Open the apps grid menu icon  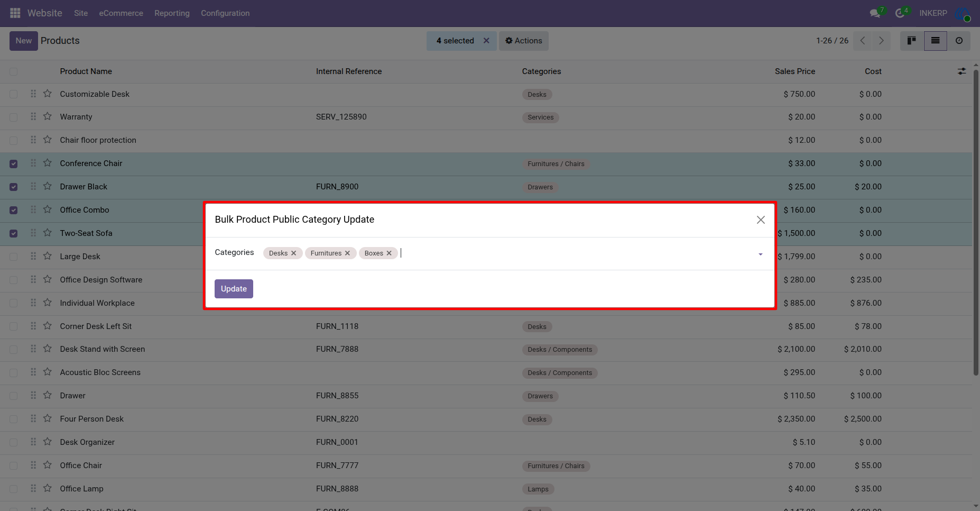tap(15, 13)
